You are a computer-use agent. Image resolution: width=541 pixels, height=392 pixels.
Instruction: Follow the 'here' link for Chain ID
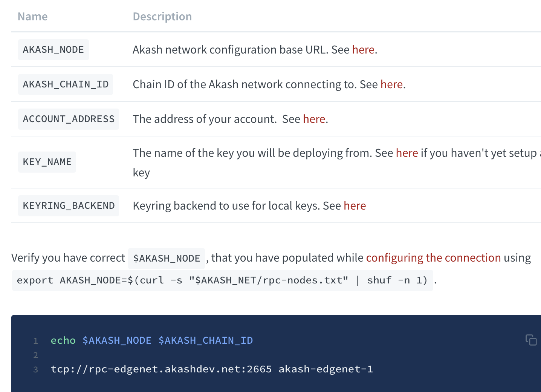(x=391, y=84)
